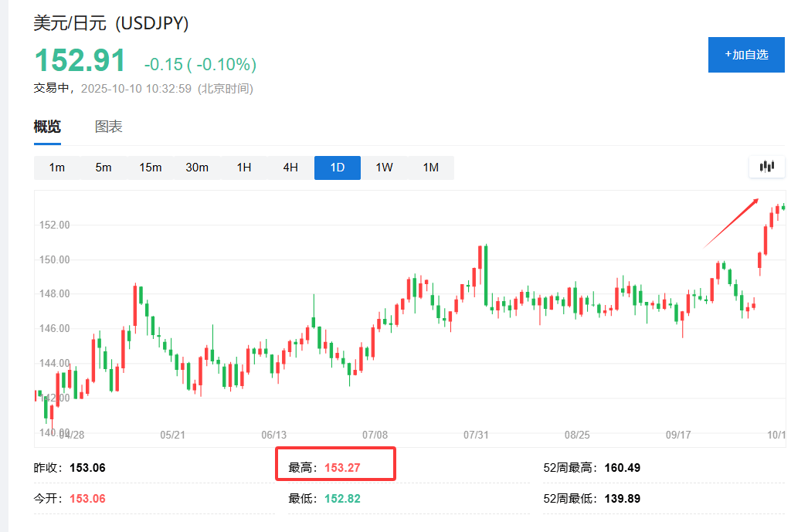The width and height of the screenshot is (791, 532).
Task: Click the candlestick chart type icon
Action: tap(766, 167)
